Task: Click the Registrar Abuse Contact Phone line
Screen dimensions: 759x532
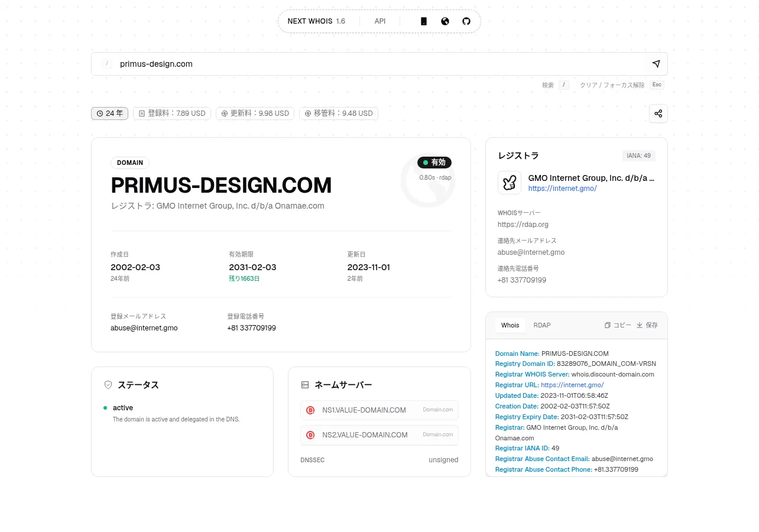Action: 567,469
